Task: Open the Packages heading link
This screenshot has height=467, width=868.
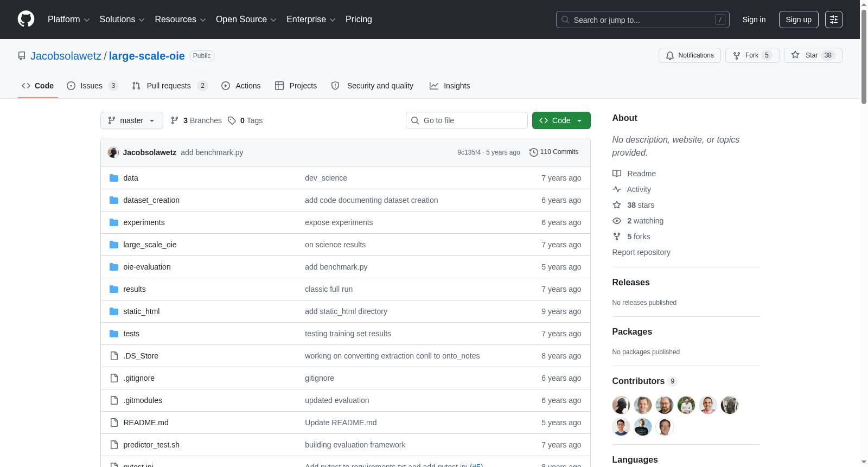Action: click(x=632, y=332)
